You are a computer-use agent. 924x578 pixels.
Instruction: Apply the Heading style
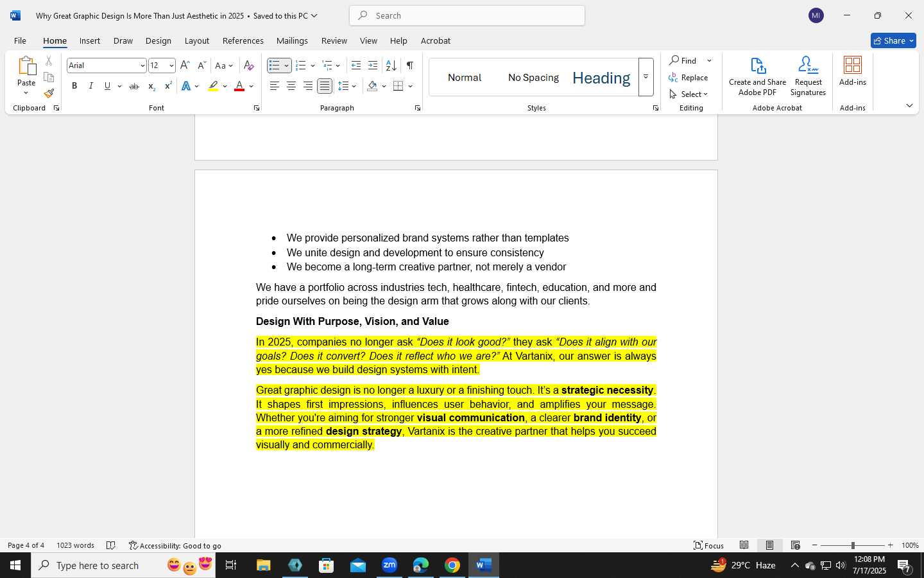pos(601,77)
